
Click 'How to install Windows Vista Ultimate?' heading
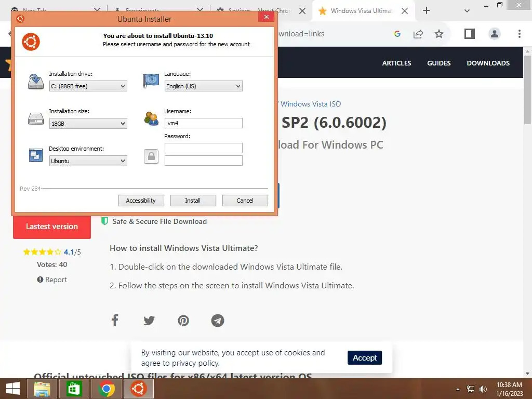point(183,248)
